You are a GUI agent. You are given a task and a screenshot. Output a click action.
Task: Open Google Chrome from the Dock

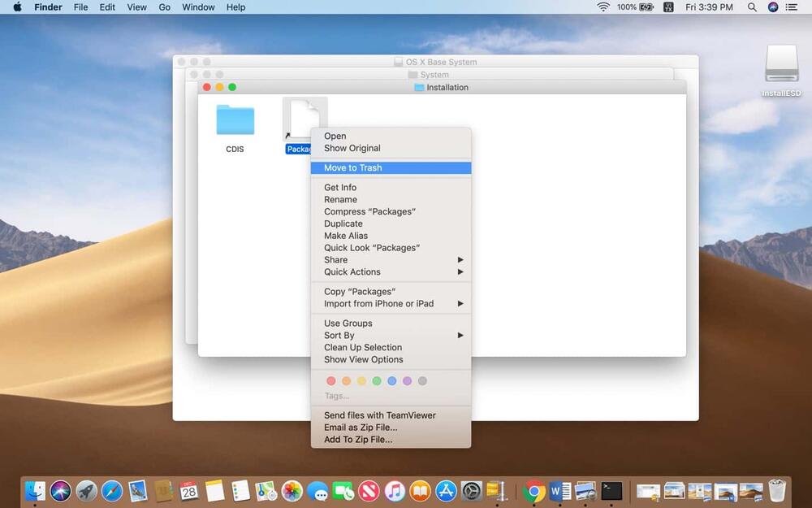pos(534,491)
